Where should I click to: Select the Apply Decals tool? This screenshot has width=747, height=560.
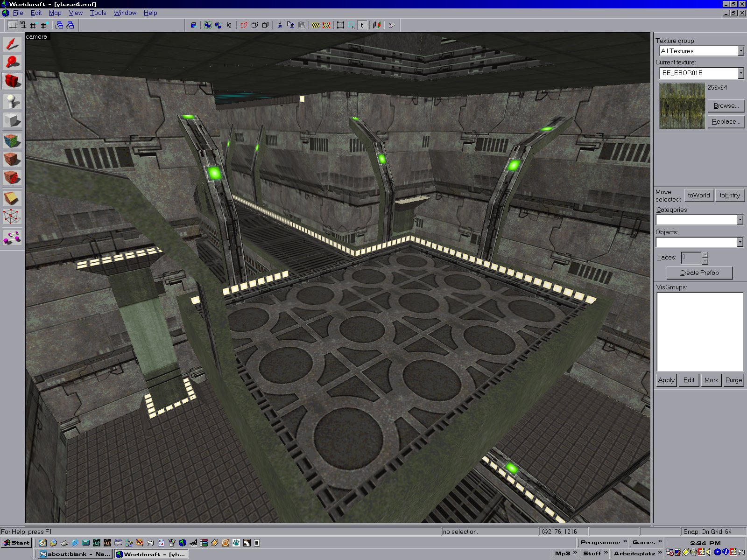click(12, 178)
